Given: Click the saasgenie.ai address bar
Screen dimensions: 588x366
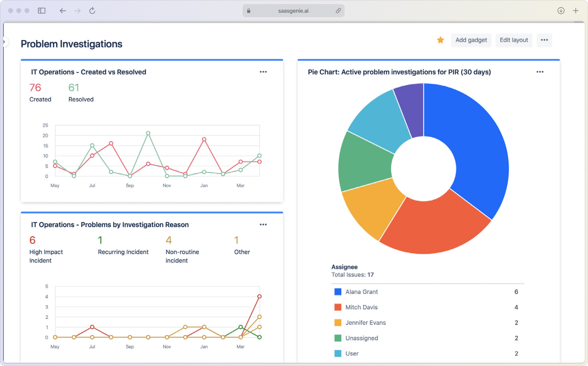Looking at the screenshot, I should coord(294,11).
